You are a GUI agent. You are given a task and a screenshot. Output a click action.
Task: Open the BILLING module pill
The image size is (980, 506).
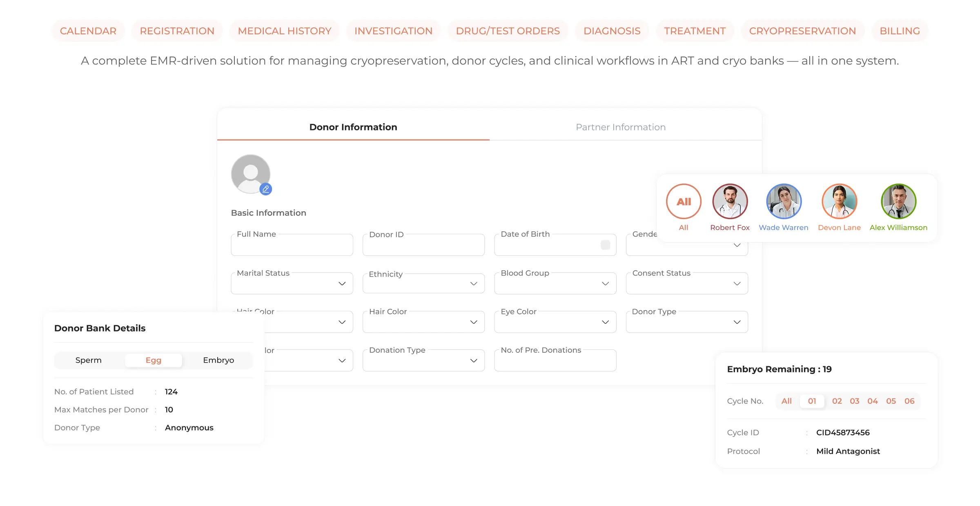tap(900, 31)
